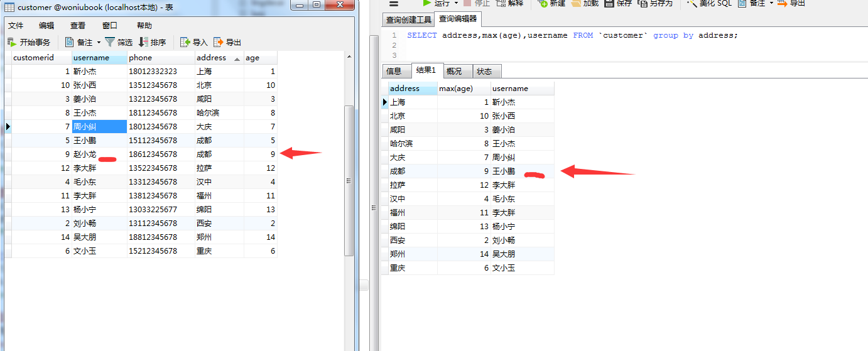The image size is (868, 351).
Task: Click the 运行 run query icon
Action: (427, 3)
